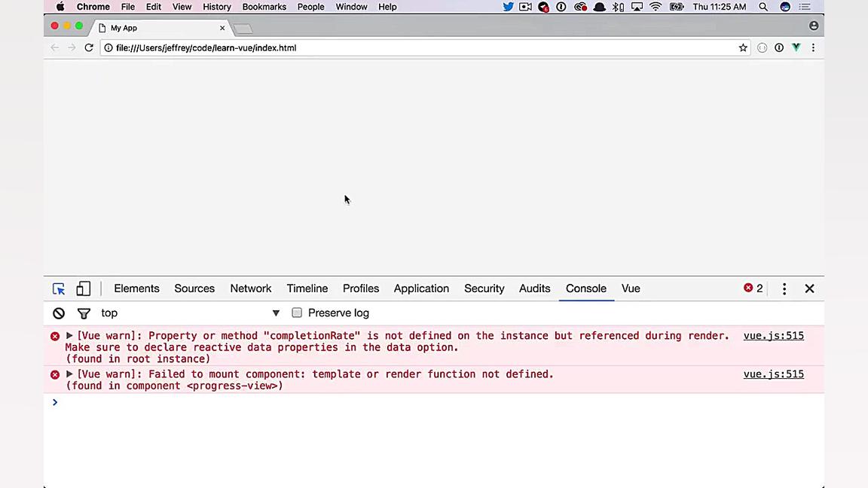Open the Apple menu

[x=60, y=7]
